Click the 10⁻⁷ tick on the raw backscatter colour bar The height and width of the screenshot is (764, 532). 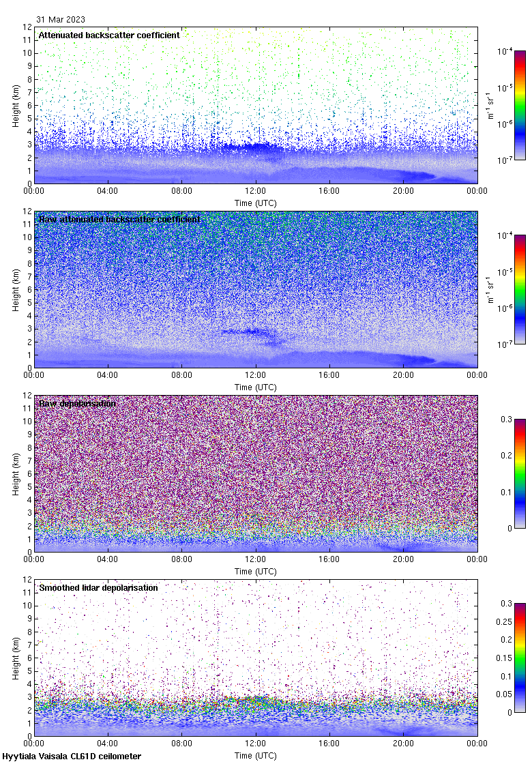pos(504,344)
